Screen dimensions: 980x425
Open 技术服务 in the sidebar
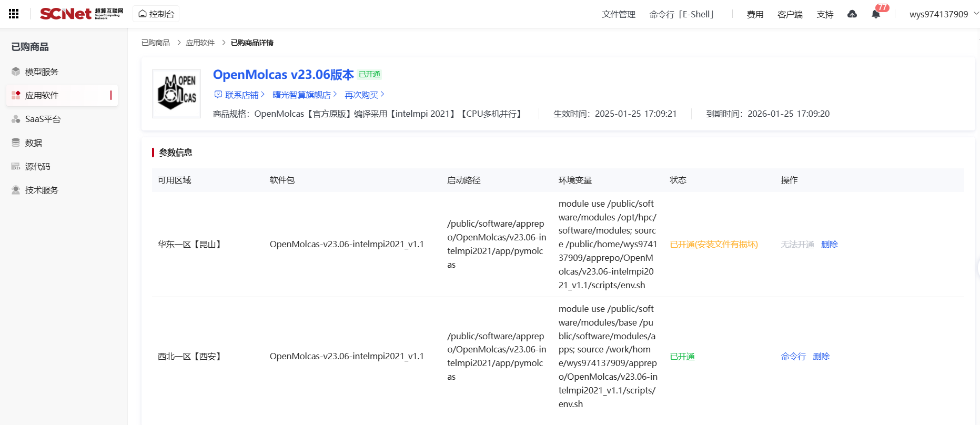coord(42,190)
